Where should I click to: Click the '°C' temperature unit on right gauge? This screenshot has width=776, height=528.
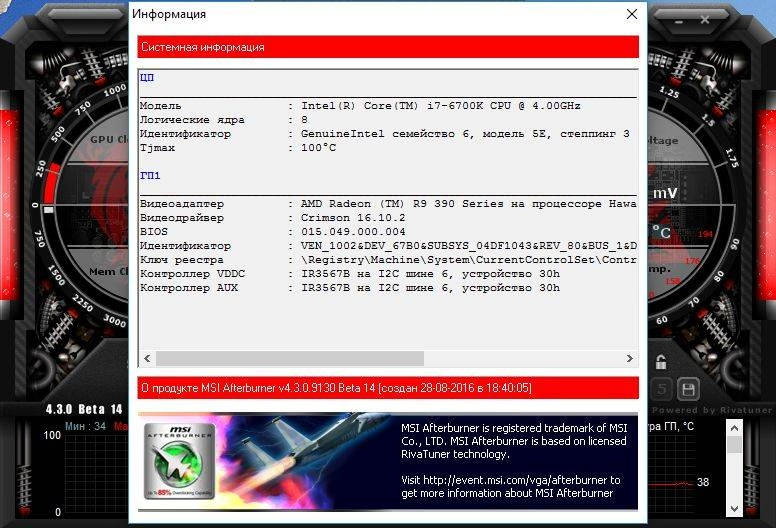[661, 233]
